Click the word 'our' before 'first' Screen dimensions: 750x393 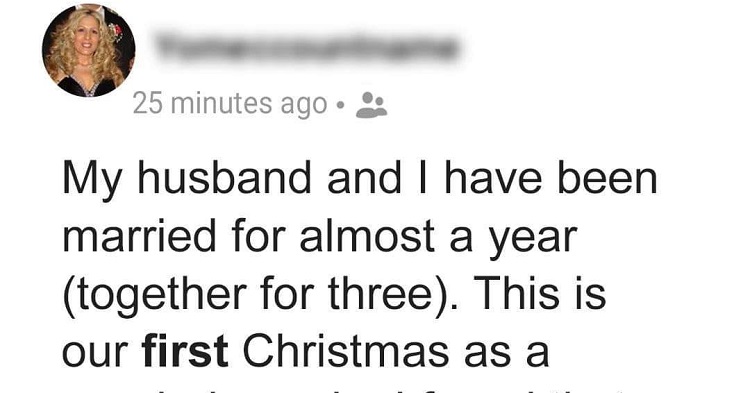95,356
